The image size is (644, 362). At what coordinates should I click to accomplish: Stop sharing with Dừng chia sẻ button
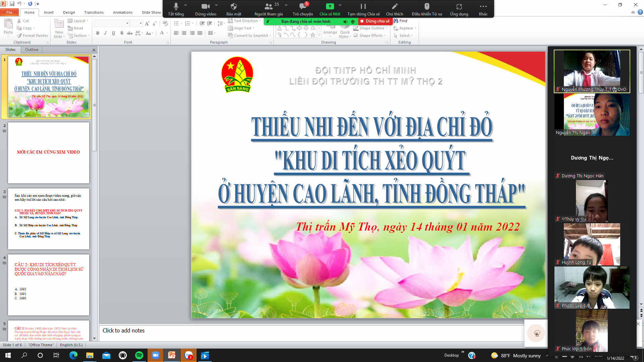(x=375, y=21)
